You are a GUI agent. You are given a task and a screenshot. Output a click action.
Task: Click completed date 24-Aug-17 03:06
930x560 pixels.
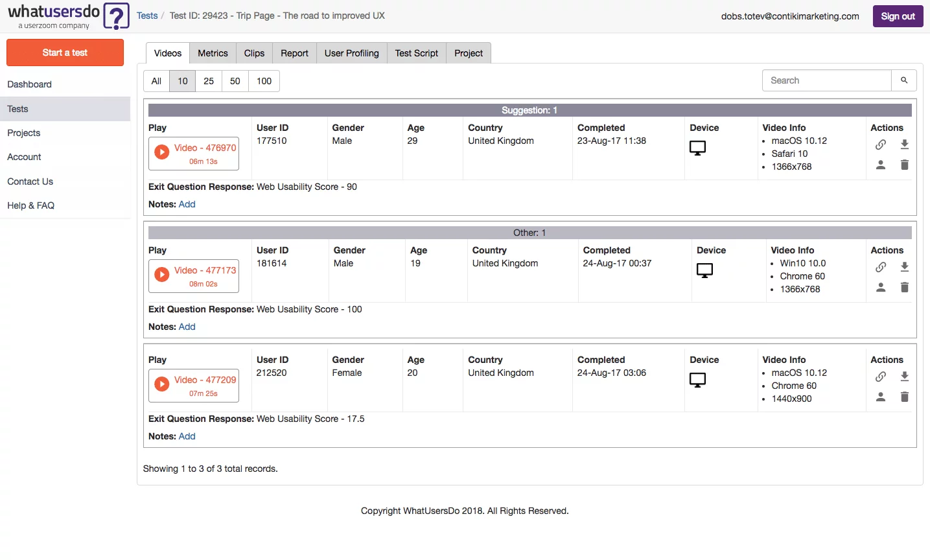pyautogui.click(x=612, y=373)
